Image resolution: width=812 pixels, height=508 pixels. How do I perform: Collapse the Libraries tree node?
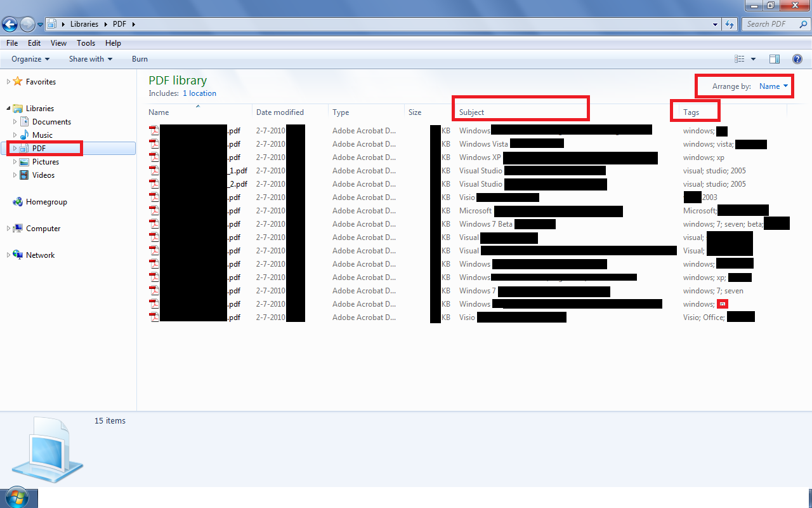(8, 109)
